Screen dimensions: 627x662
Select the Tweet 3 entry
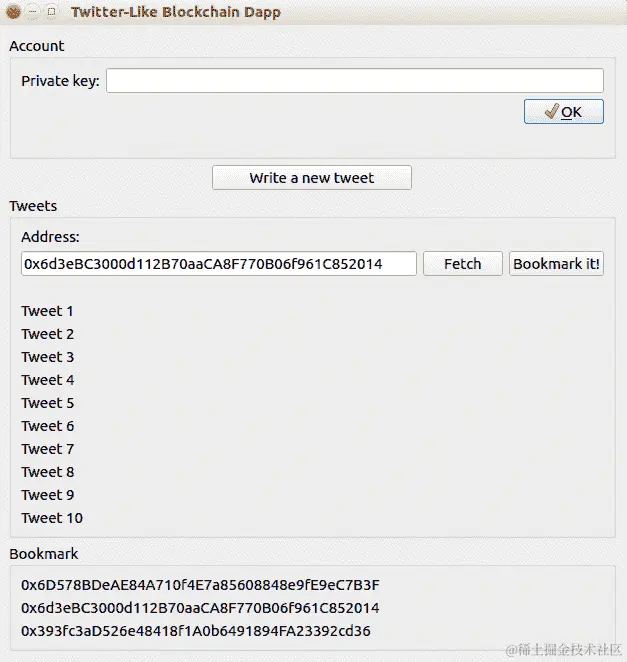pos(48,357)
